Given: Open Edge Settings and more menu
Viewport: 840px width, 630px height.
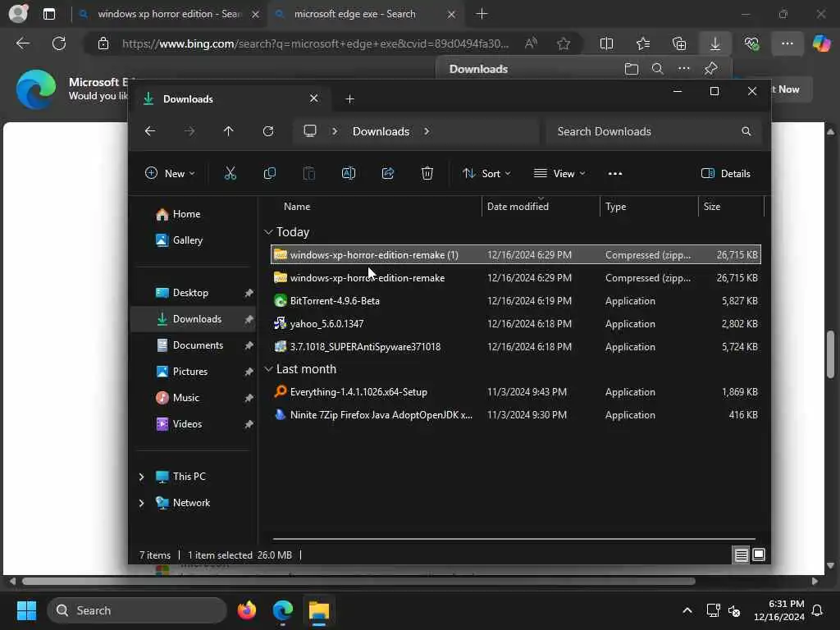Looking at the screenshot, I should [787, 43].
